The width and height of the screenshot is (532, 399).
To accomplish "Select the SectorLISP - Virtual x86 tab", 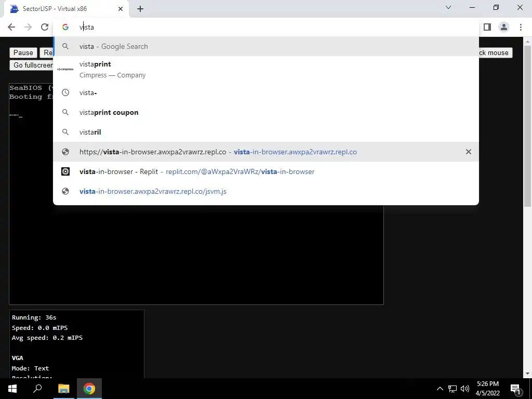I will coord(66,9).
